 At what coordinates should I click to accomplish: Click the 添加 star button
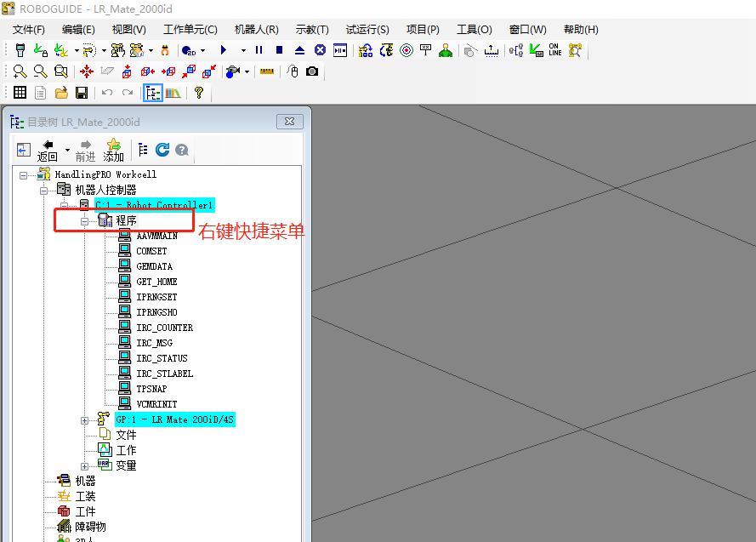click(x=114, y=151)
